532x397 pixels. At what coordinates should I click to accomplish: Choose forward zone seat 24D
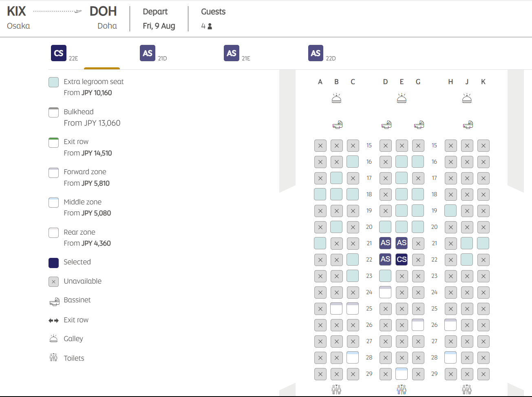point(385,292)
